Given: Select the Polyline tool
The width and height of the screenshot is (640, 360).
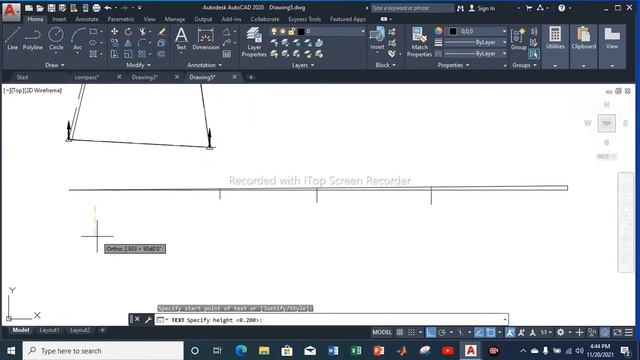Looking at the screenshot, I should (33, 39).
